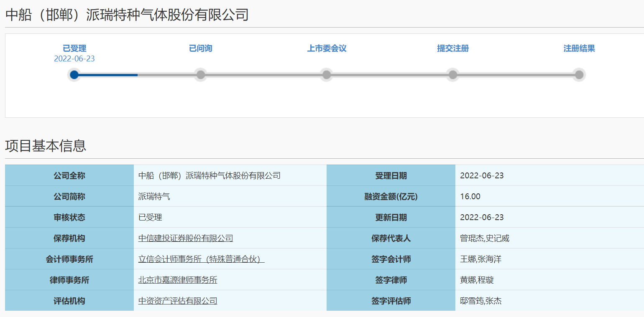Click the 审核状态 header cell

[69, 217]
